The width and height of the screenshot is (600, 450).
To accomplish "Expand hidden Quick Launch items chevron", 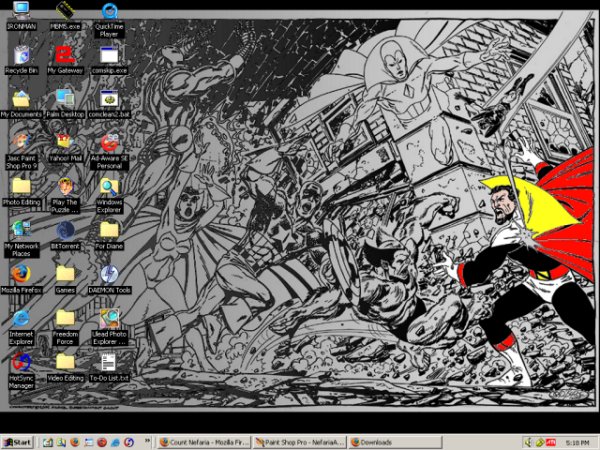I will click(147, 441).
